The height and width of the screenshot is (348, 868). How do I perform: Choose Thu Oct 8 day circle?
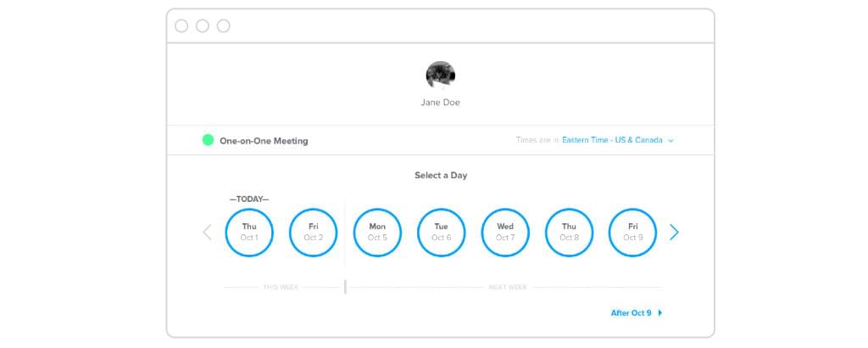[x=569, y=232]
